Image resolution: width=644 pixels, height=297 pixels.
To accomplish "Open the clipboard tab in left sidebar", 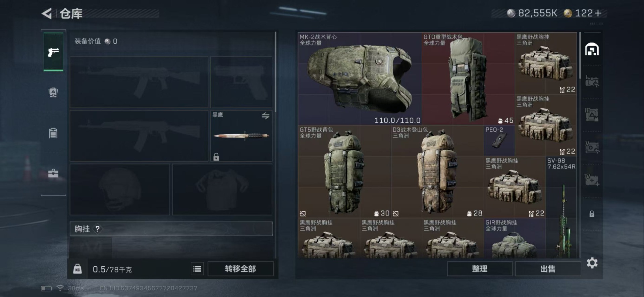I will [x=53, y=133].
